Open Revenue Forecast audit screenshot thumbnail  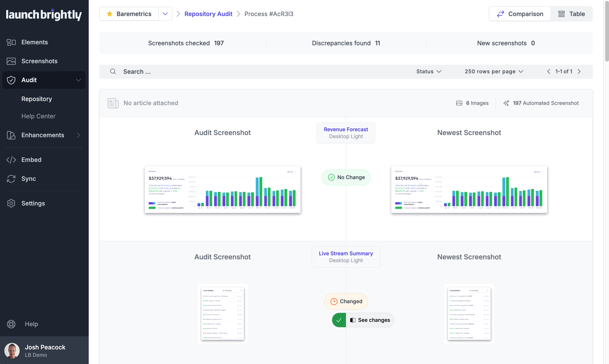click(223, 189)
